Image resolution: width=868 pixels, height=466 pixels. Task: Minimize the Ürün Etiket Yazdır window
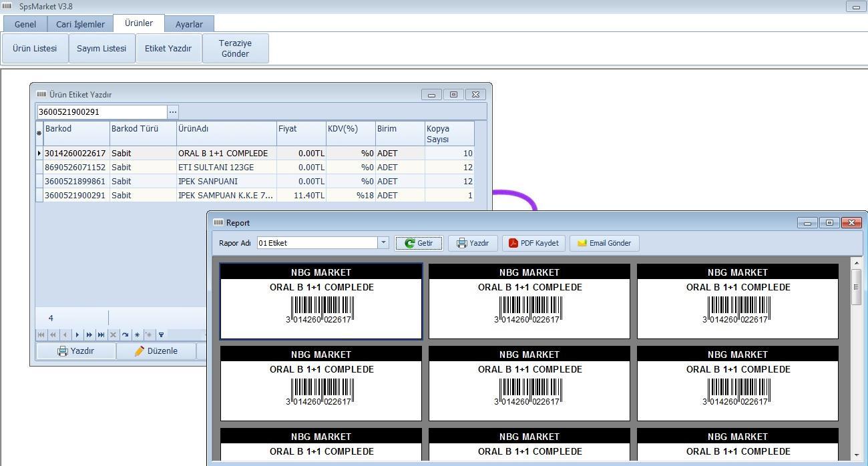431,95
